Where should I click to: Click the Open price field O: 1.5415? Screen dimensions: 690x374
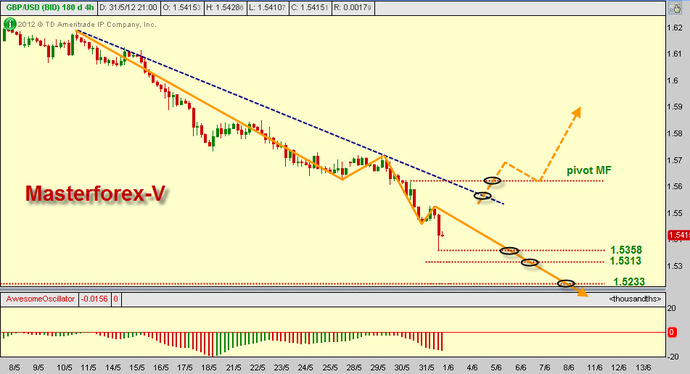pyautogui.click(x=181, y=7)
